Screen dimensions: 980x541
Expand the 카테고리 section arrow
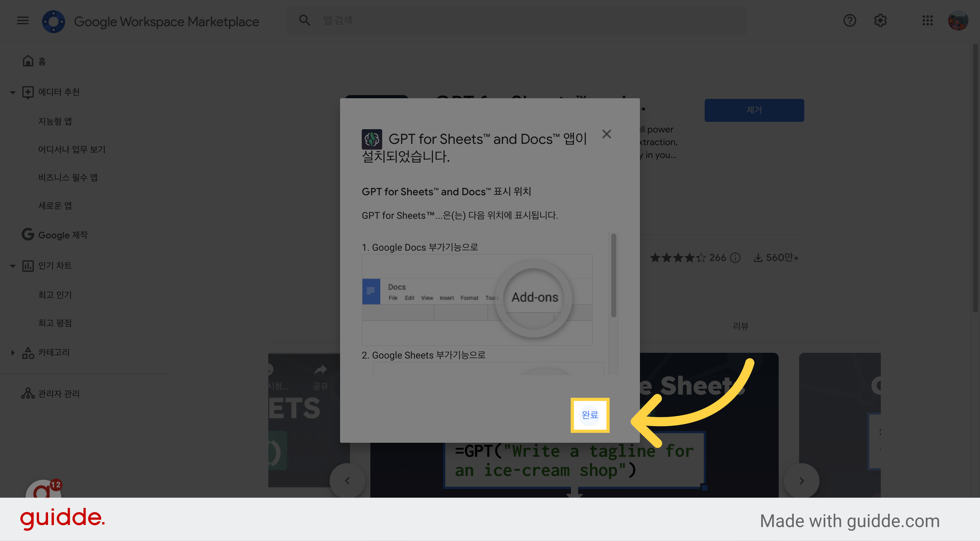pos(12,353)
